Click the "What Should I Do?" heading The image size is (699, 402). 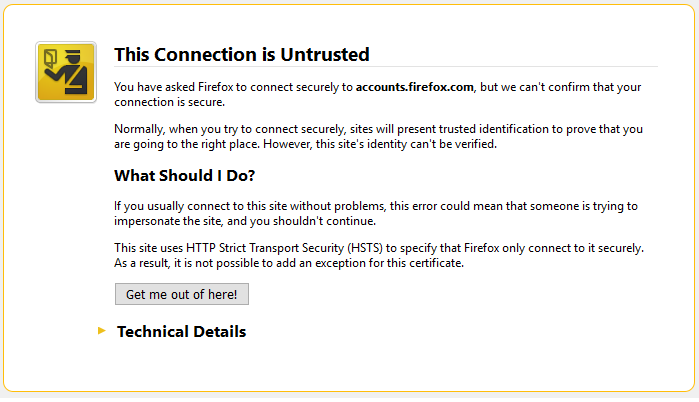(185, 176)
